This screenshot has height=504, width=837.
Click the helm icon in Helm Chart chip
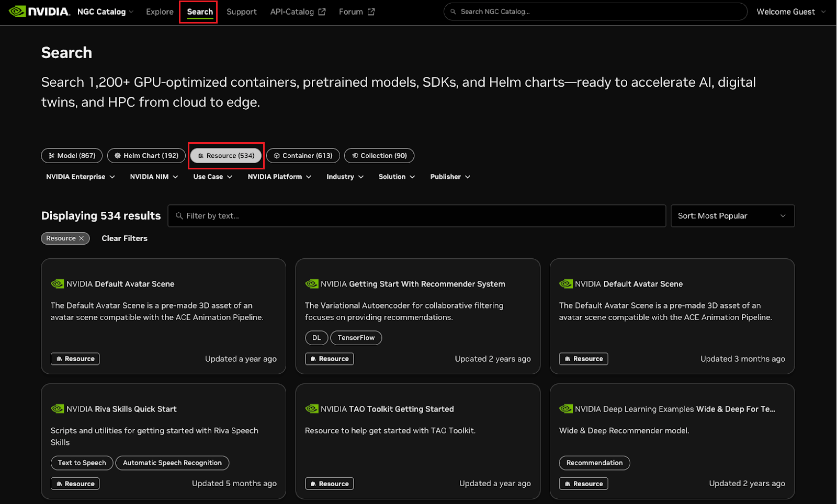[118, 156]
